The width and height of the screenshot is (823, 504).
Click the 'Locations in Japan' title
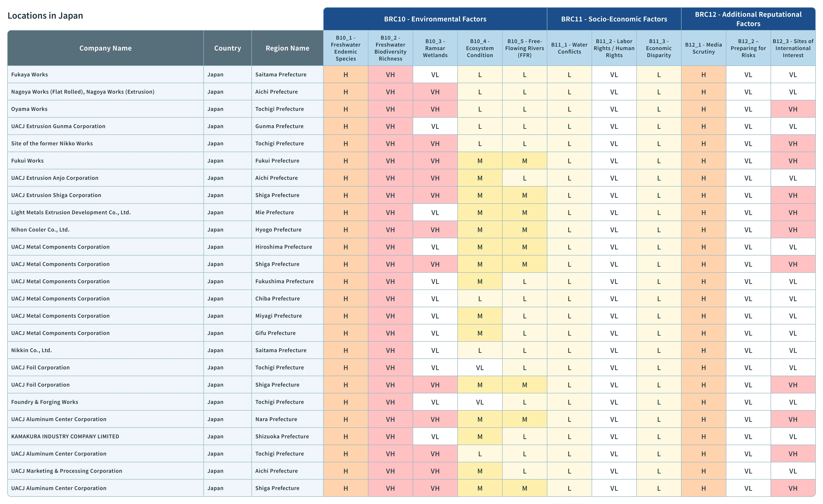point(45,16)
